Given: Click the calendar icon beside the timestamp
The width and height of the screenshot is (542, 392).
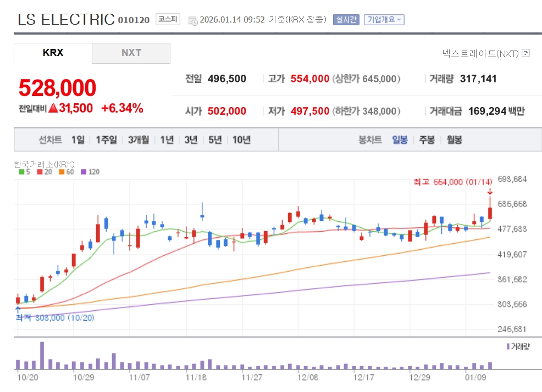Looking at the screenshot, I should coord(193,20).
